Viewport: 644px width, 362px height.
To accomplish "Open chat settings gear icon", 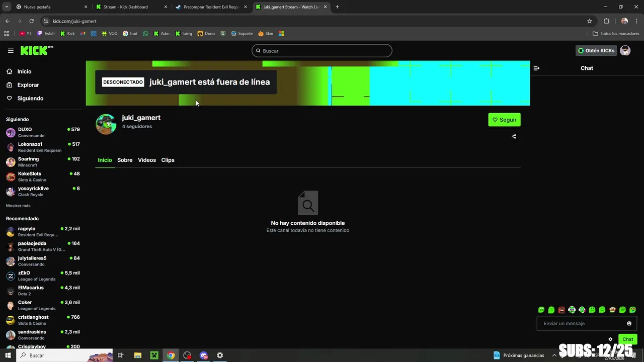I will [x=610, y=339].
